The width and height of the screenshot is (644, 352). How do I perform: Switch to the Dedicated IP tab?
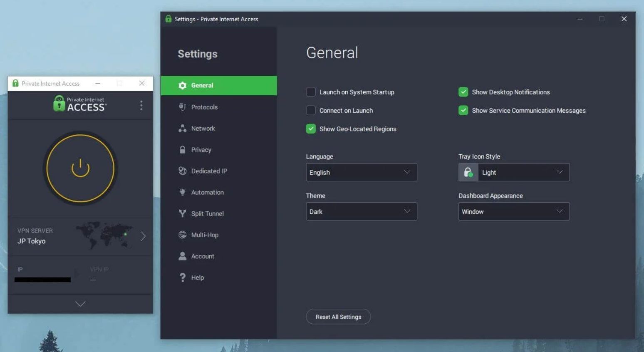coord(219,171)
